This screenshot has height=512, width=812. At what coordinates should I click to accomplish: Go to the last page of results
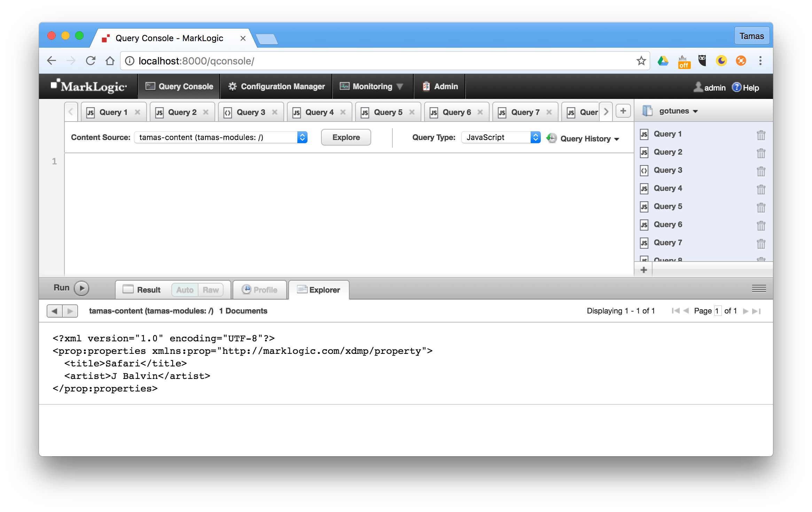tap(757, 311)
